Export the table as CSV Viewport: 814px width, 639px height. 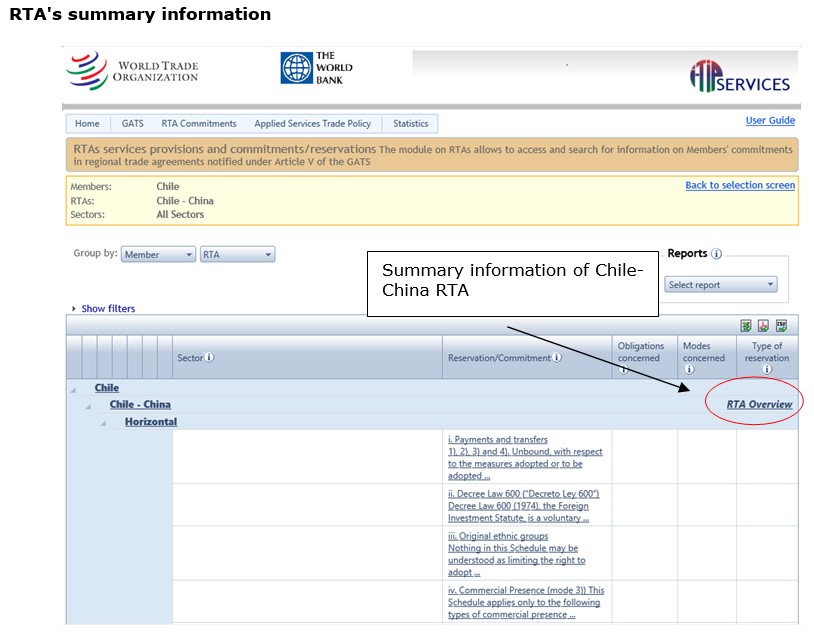coord(781,325)
